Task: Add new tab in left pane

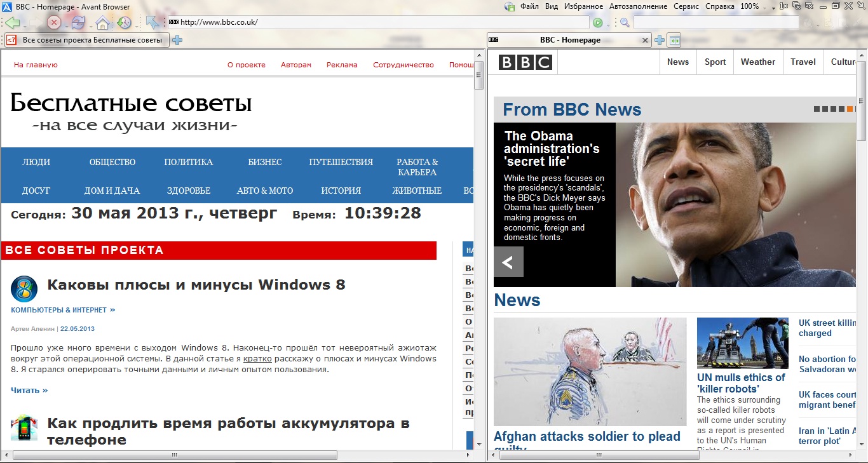Action: coord(177,40)
